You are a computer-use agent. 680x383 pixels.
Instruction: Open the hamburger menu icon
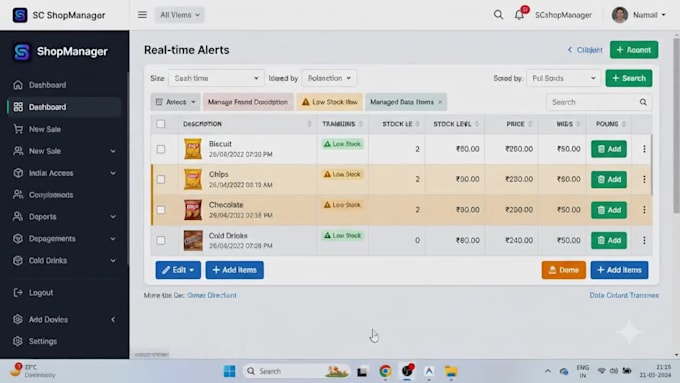(x=142, y=15)
